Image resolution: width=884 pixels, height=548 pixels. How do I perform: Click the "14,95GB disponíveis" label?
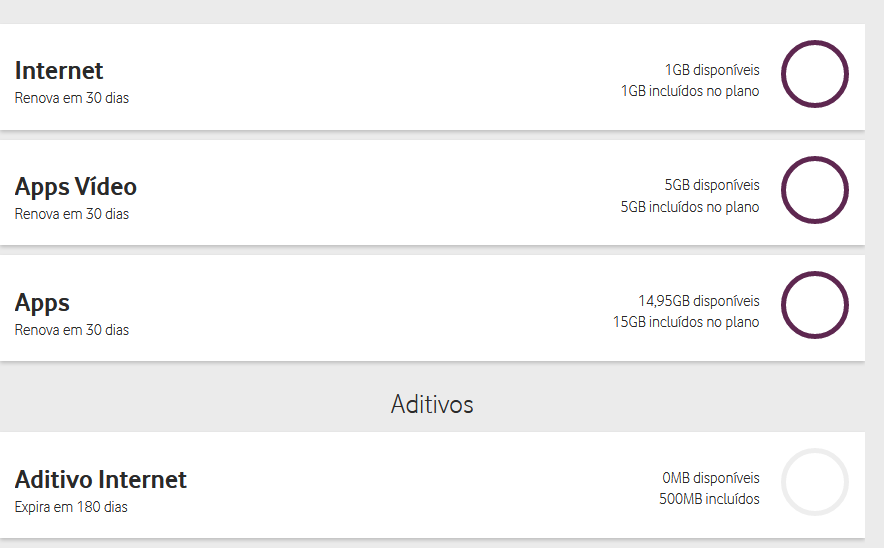click(x=699, y=301)
